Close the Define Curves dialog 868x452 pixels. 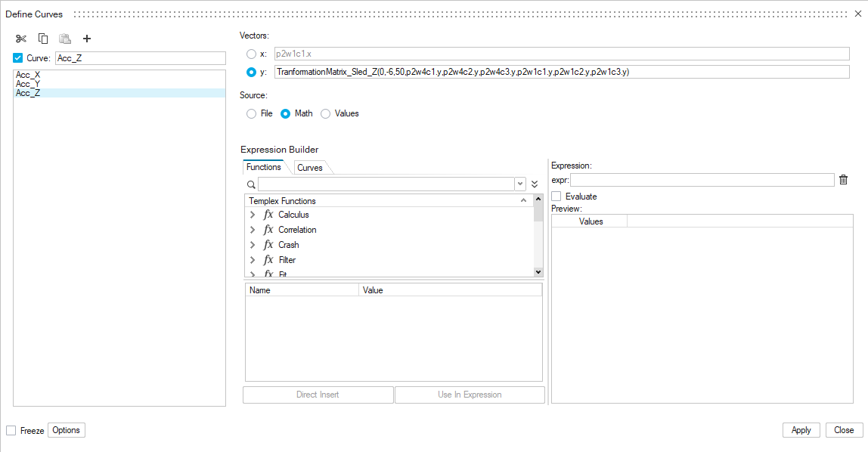(858, 14)
